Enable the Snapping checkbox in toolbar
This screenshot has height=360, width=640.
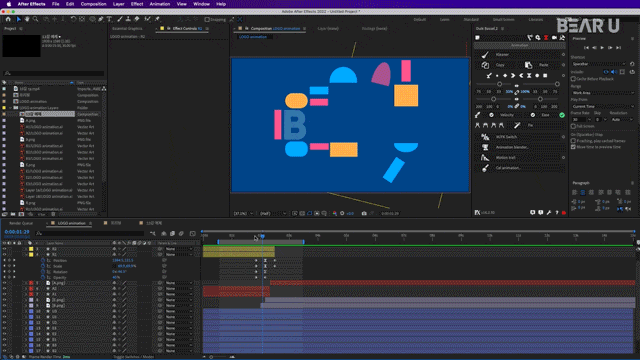click(x=207, y=20)
